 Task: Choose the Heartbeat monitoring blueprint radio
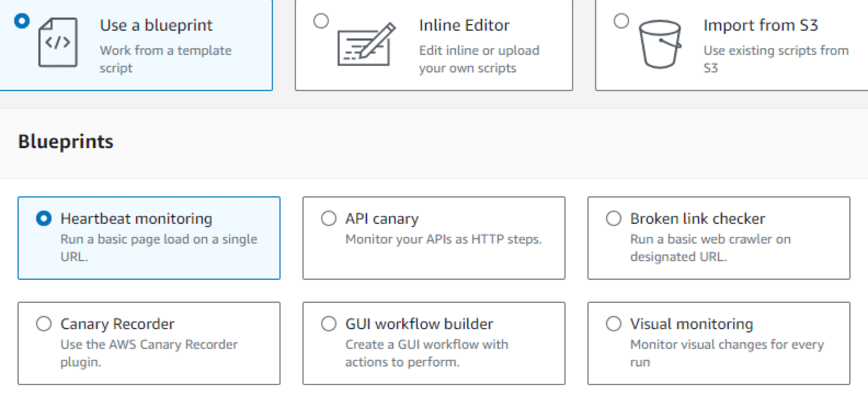pyautogui.click(x=44, y=218)
